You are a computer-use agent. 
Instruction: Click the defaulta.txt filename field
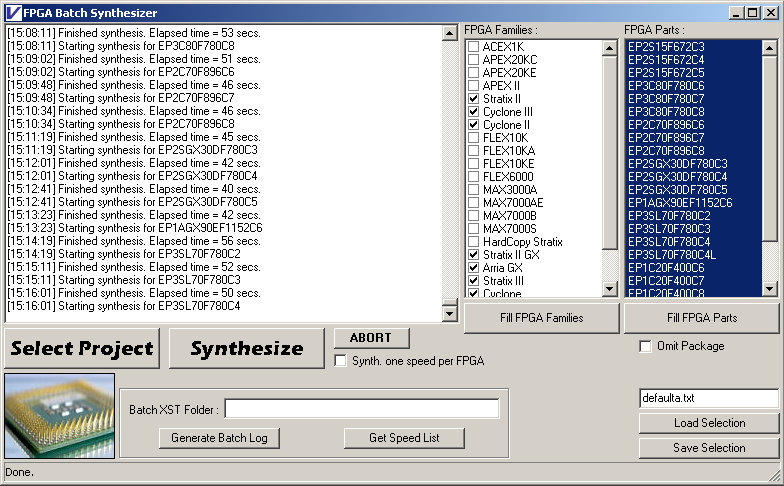pos(708,398)
